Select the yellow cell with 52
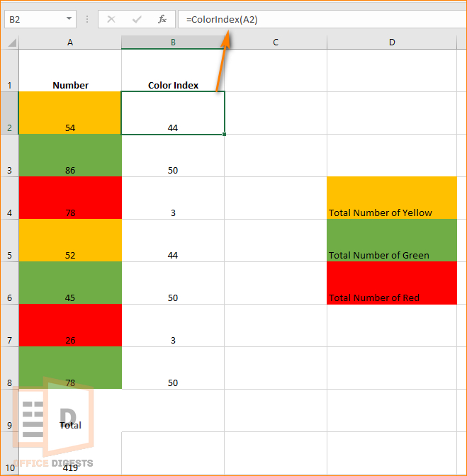This screenshot has height=476, width=467. (70, 240)
